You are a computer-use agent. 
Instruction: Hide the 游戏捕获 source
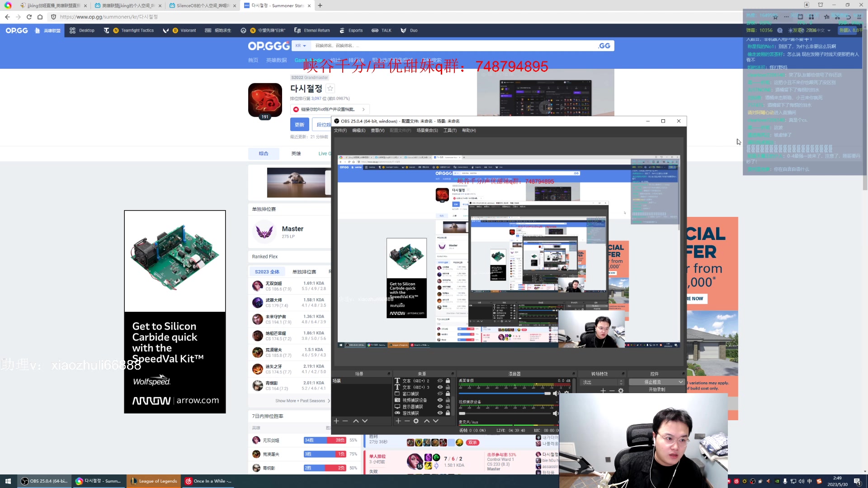440,413
